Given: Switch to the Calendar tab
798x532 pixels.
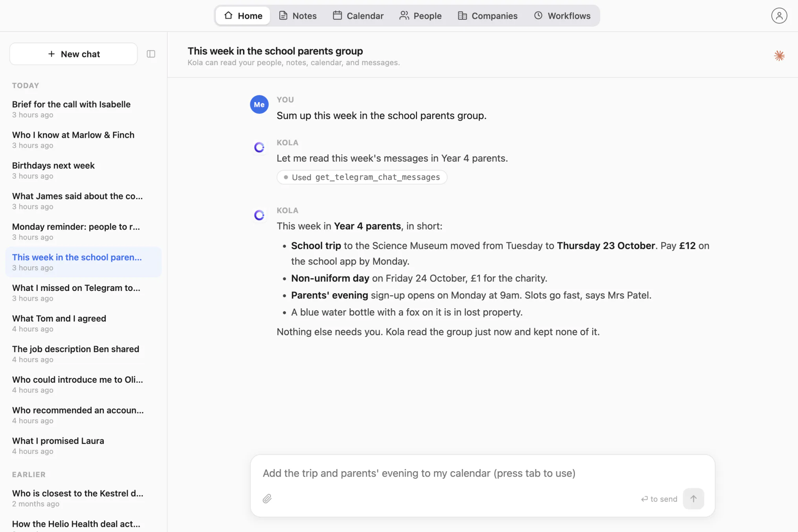Looking at the screenshot, I should [358, 16].
